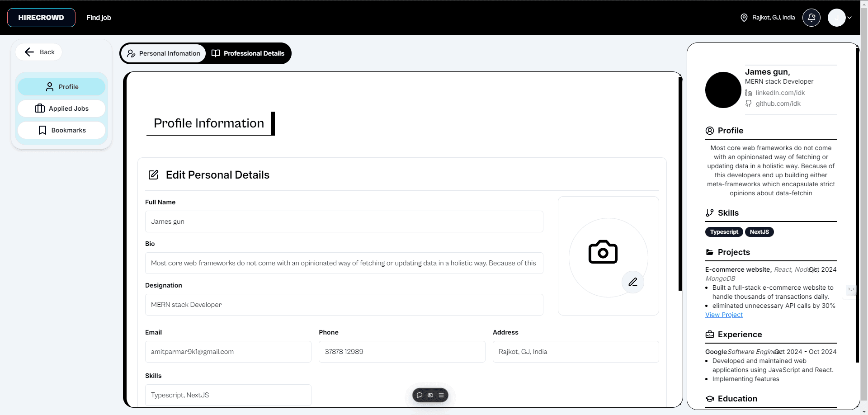Click the Google company name in Experience
868x415 pixels.
716,352
